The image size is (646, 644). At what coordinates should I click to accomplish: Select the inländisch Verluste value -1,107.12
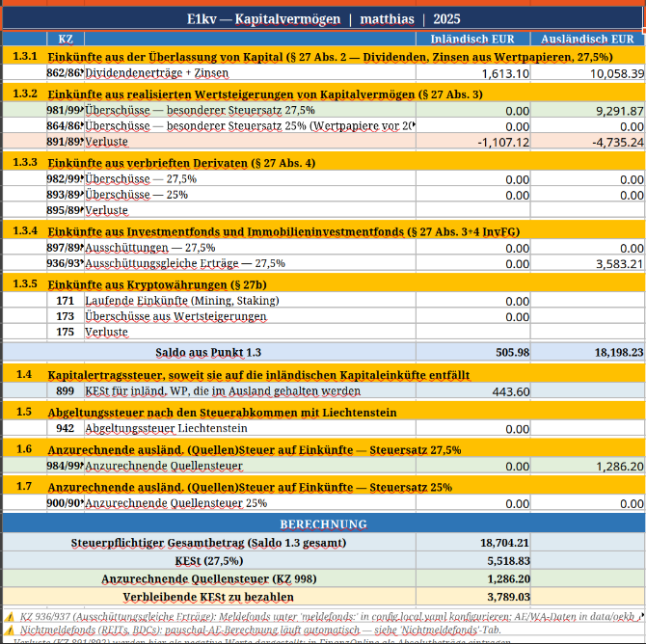pos(473,142)
